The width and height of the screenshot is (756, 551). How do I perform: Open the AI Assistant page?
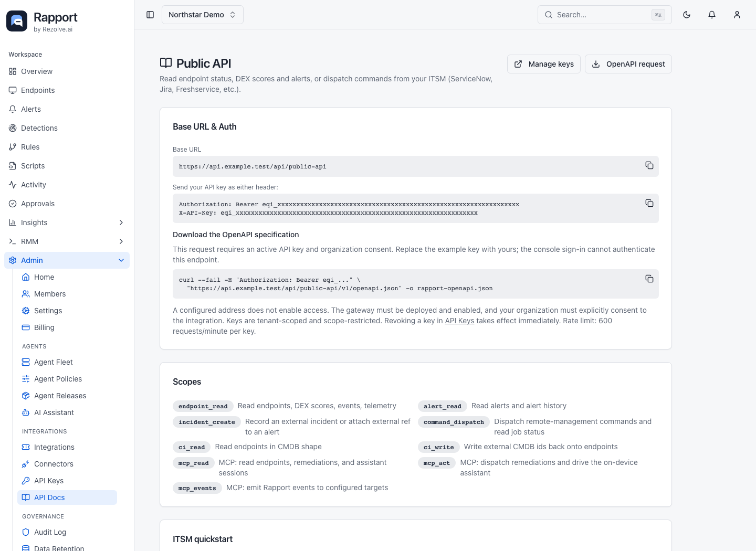pos(67,412)
